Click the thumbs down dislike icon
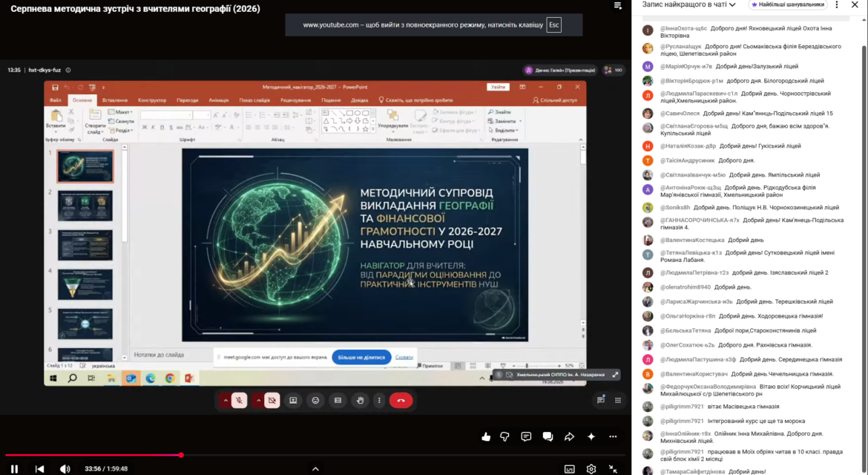Viewport: 868px width, 475px height. click(504, 437)
